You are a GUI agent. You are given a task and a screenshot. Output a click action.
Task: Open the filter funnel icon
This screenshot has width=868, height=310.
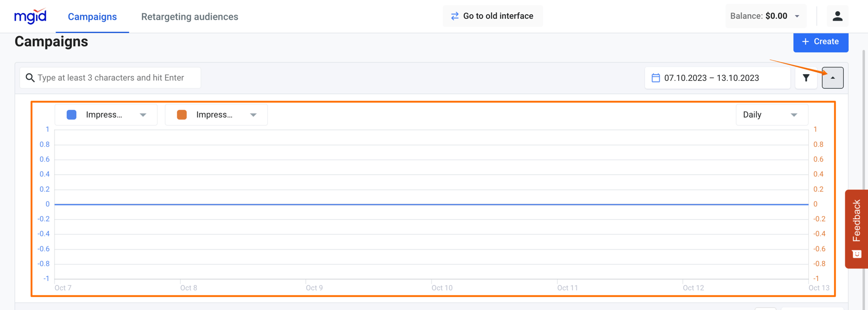pos(806,78)
